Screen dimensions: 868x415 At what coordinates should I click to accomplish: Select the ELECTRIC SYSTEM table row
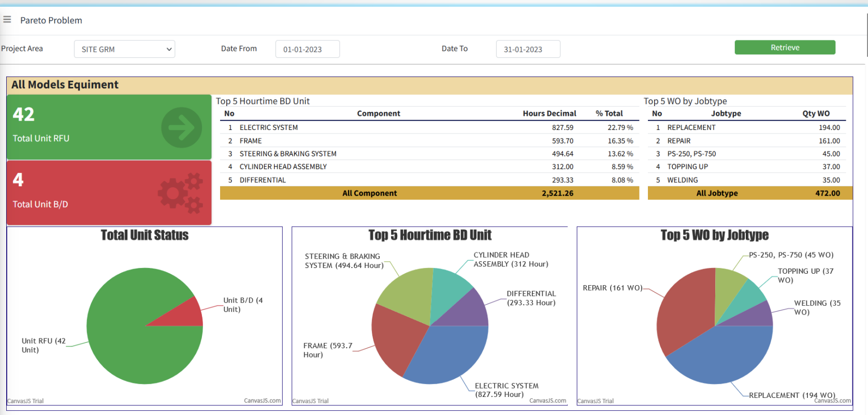tap(429, 127)
